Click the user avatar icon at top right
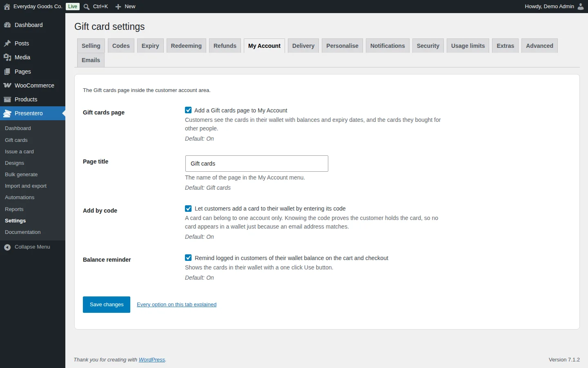Viewport: 588px width, 368px height. pos(581,7)
